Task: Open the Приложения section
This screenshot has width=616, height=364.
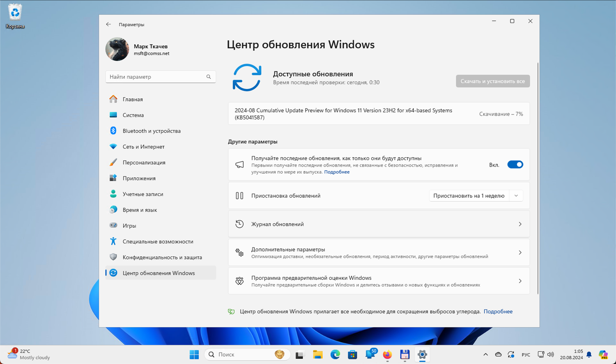Action: [x=161, y=179]
